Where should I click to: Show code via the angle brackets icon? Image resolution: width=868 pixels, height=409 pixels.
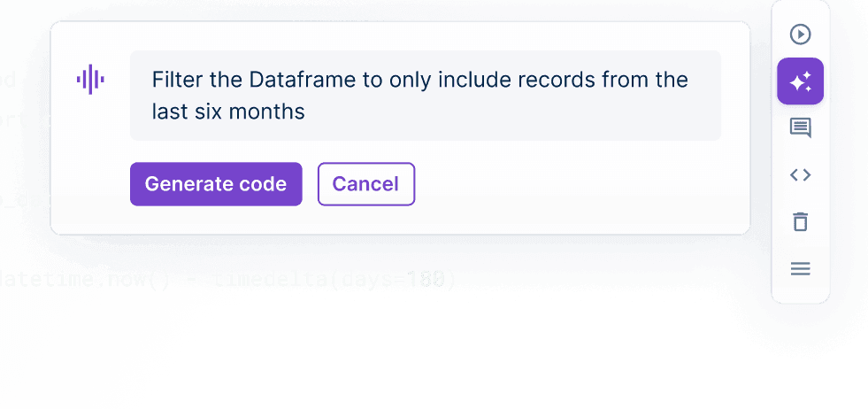point(800,175)
